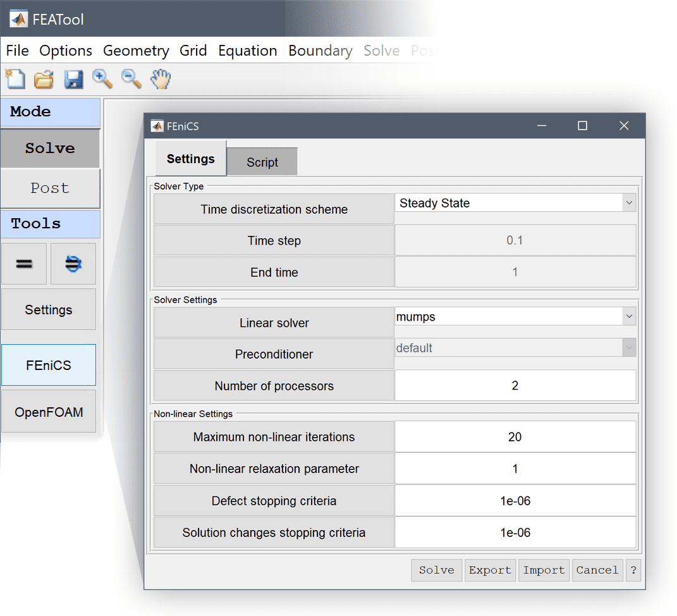
Task: Click the Time discretization scheme label
Action: pos(274,209)
